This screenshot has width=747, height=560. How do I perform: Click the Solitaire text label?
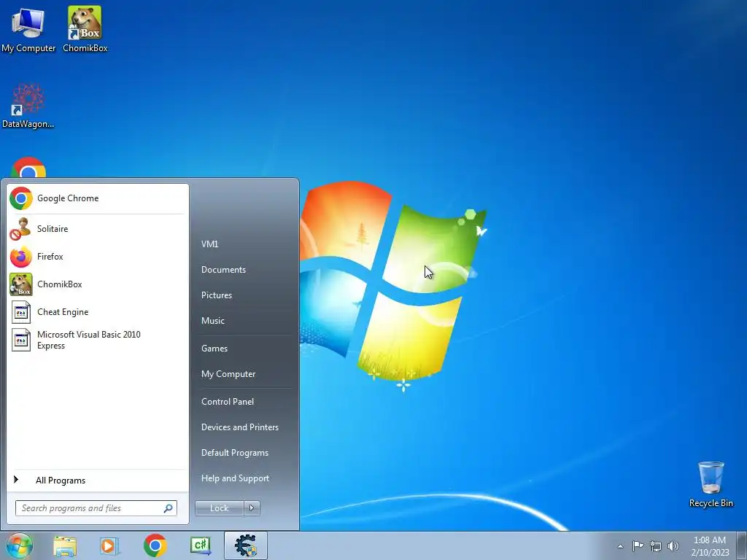[x=53, y=228]
